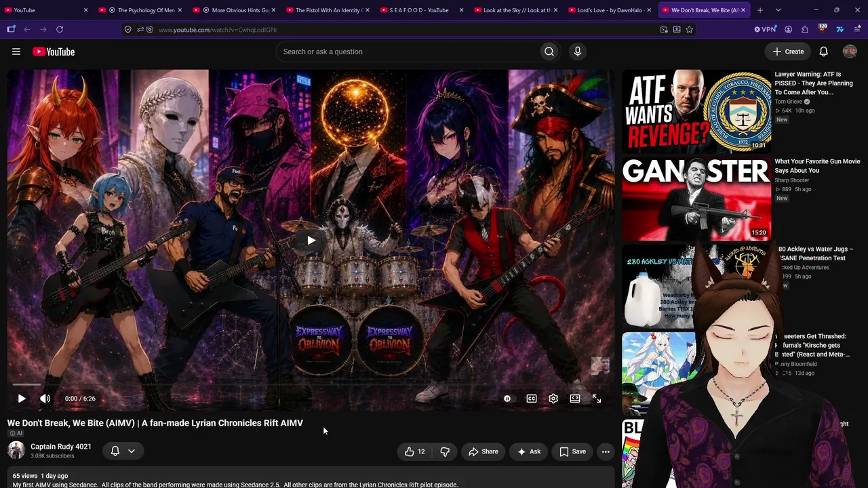
Task: Play the video using the center play button
Action: (311, 240)
